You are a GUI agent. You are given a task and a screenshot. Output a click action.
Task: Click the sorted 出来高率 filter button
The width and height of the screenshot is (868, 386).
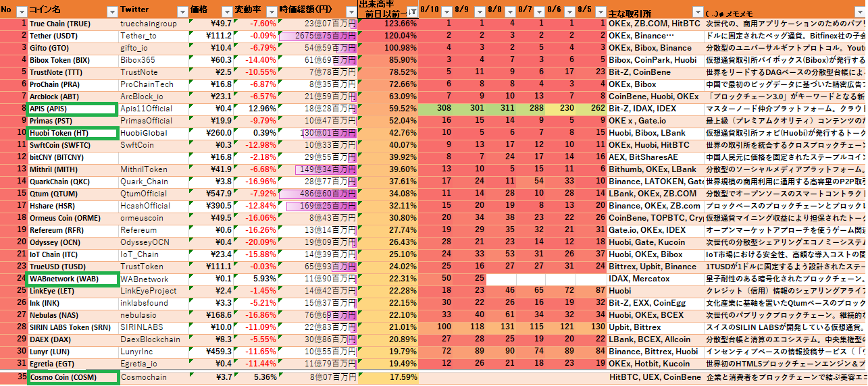click(412, 11)
